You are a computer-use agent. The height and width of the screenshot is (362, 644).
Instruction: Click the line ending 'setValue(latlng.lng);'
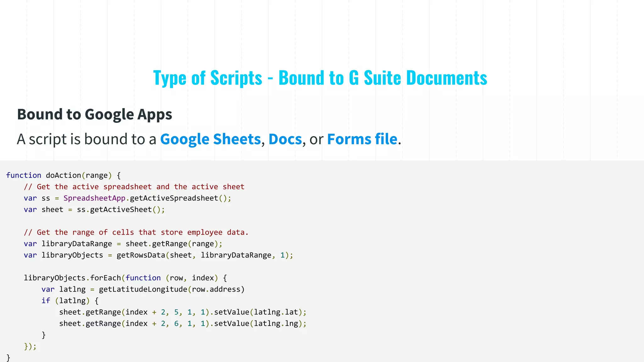pyautogui.click(x=183, y=324)
